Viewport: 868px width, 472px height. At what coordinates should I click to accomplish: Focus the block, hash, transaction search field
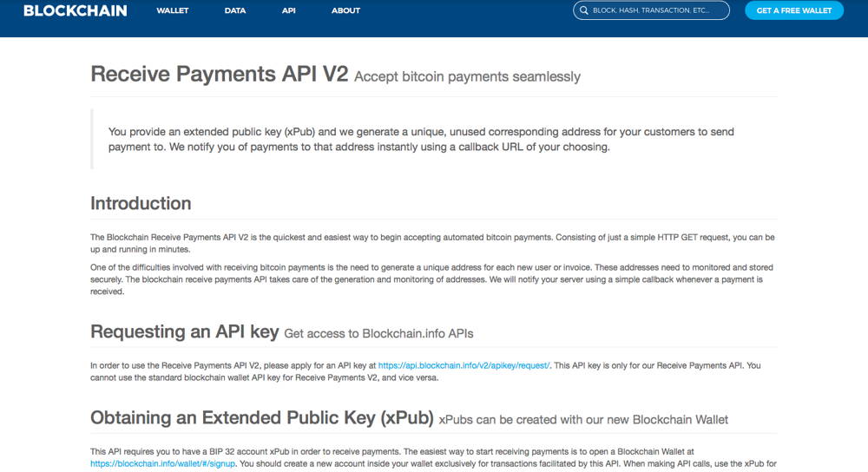coord(651,10)
